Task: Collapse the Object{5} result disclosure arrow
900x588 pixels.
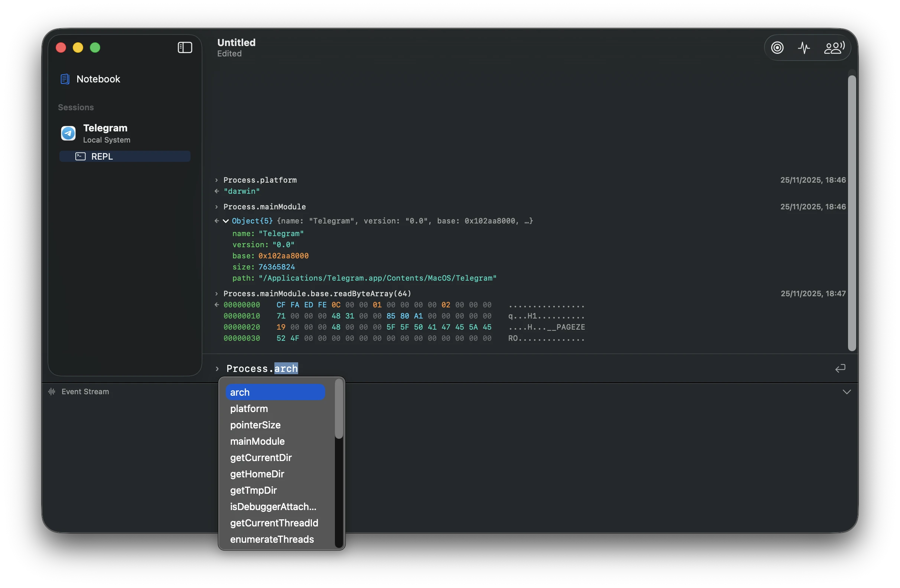Action: pyautogui.click(x=226, y=221)
